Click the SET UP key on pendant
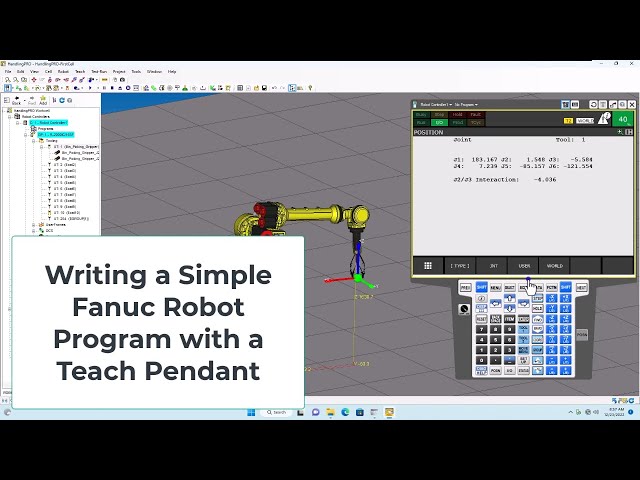 pyautogui.click(x=524, y=360)
